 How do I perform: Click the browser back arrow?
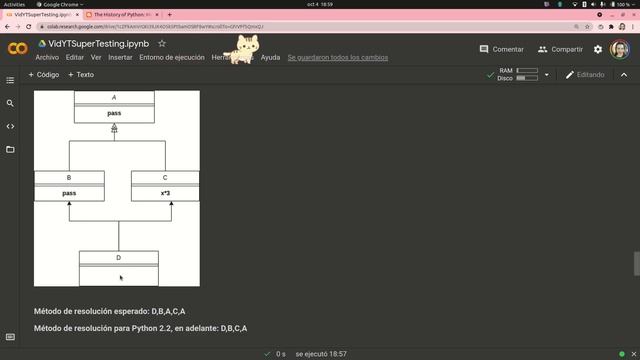click(x=7, y=27)
